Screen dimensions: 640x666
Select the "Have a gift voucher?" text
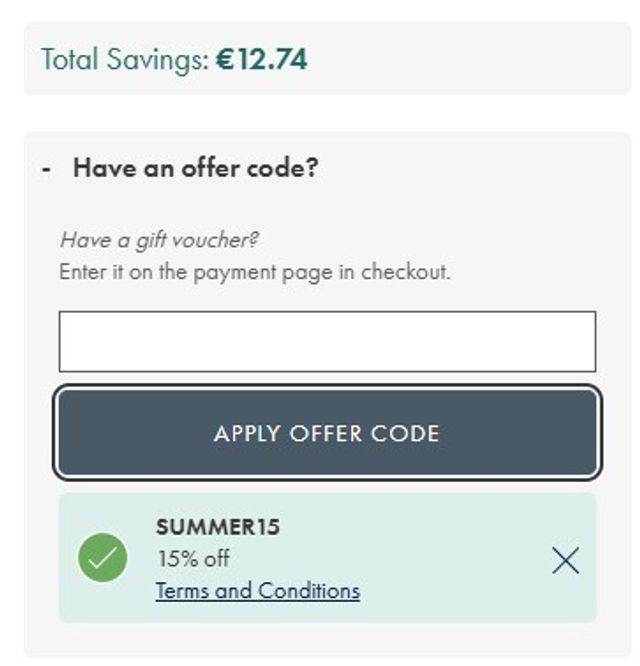point(160,240)
